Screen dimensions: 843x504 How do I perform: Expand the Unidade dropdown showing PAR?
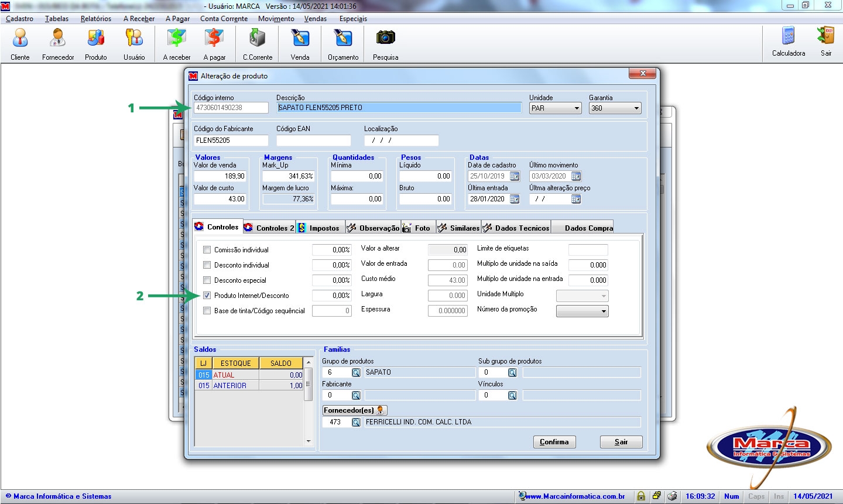pos(577,108)
